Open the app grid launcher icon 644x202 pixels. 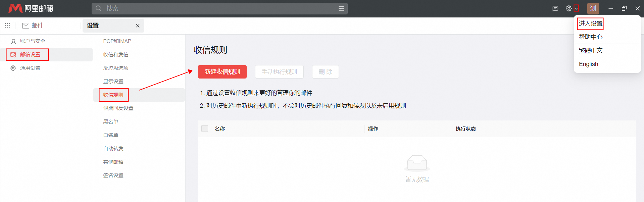tap(8, 26)
